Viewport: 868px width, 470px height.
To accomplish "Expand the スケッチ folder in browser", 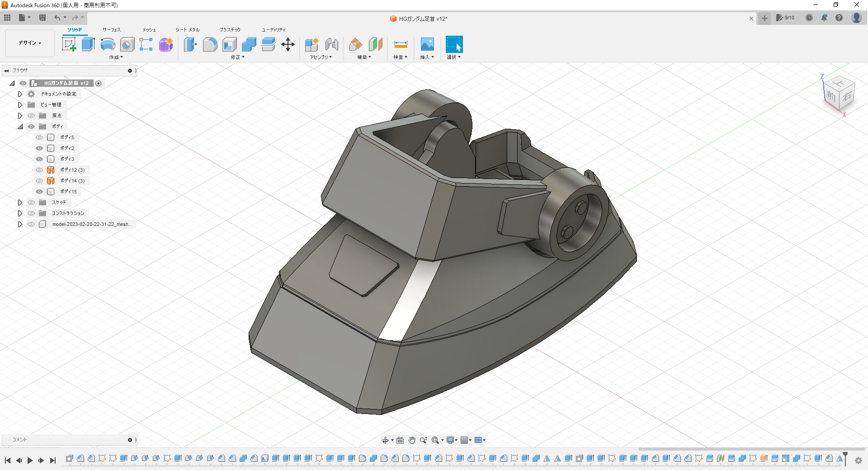I will [20, 202].
